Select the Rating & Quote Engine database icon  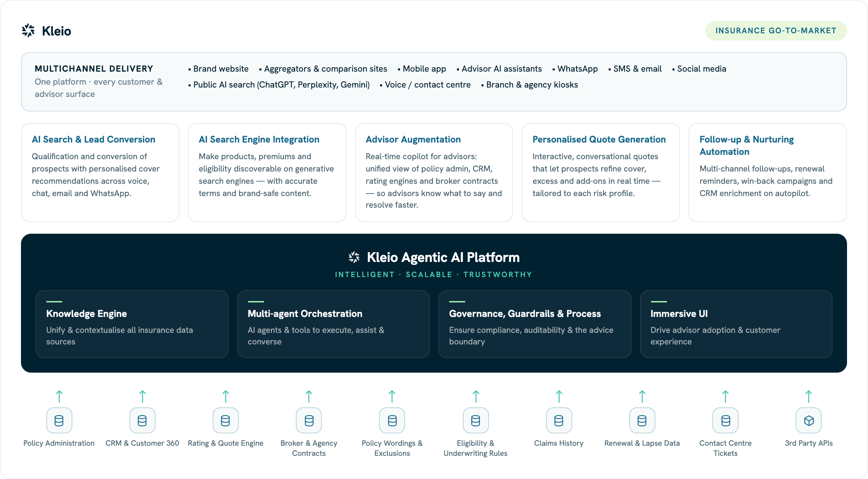pos(226,420)
